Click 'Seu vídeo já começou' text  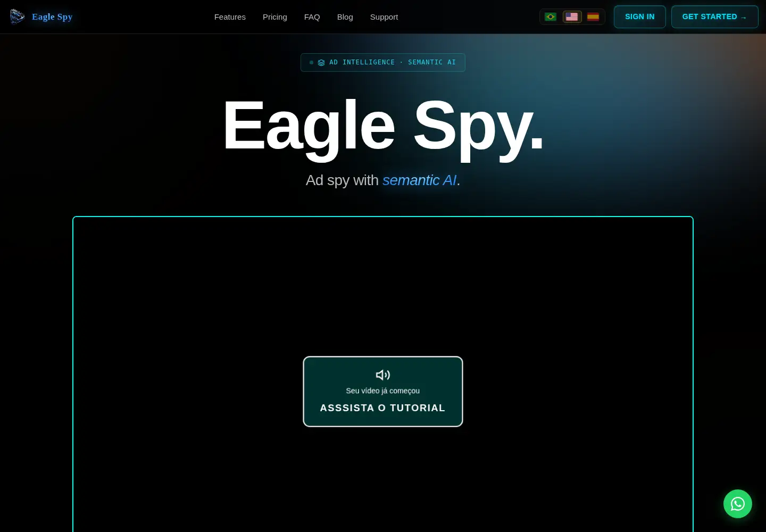click(383, 390)
